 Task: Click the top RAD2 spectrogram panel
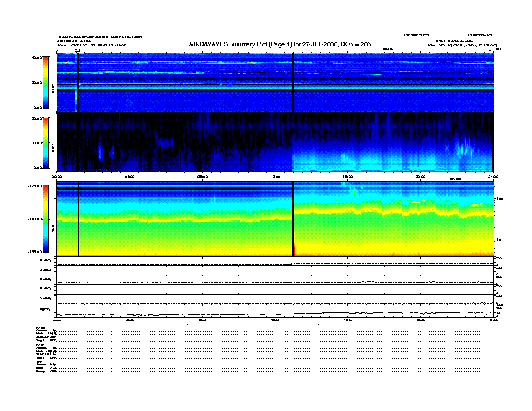pos(275,83)
